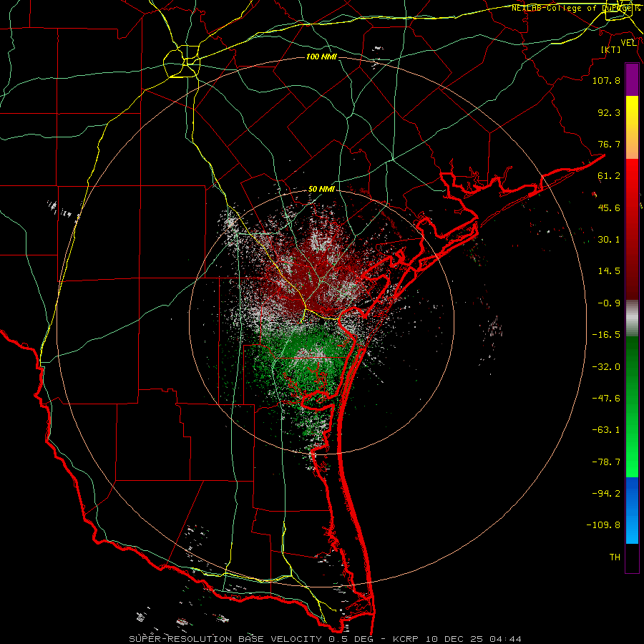Click the -78.7 legend value

pos(606,462)
